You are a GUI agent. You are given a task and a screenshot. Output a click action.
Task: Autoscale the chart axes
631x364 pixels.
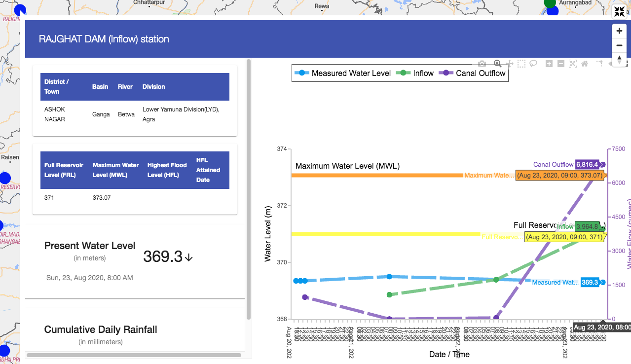(x=573, y=64)
